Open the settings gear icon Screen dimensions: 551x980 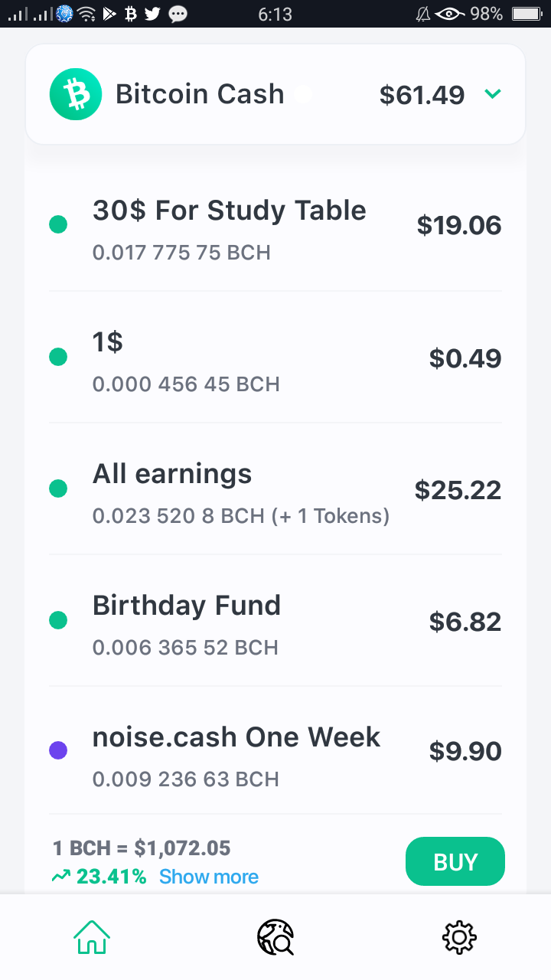459,937
